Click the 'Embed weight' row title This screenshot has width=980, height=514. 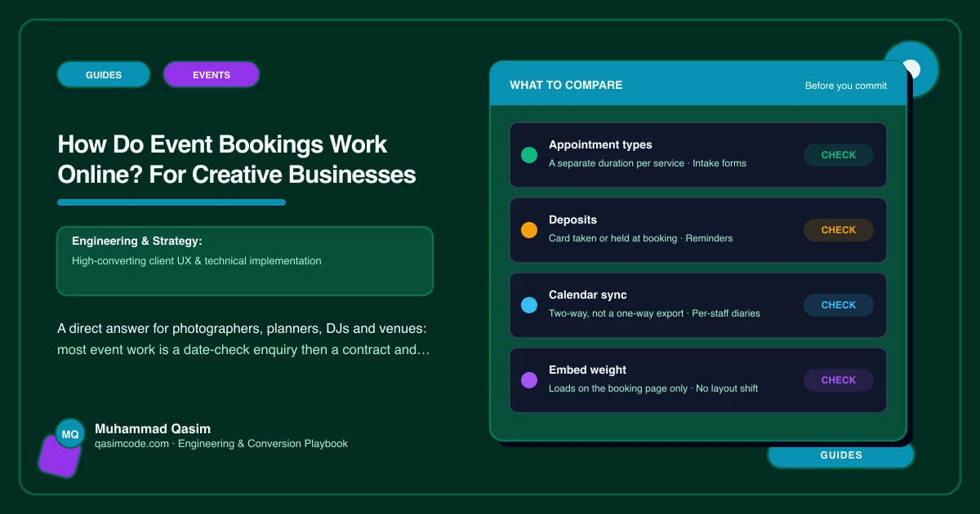tap(588, 370)
